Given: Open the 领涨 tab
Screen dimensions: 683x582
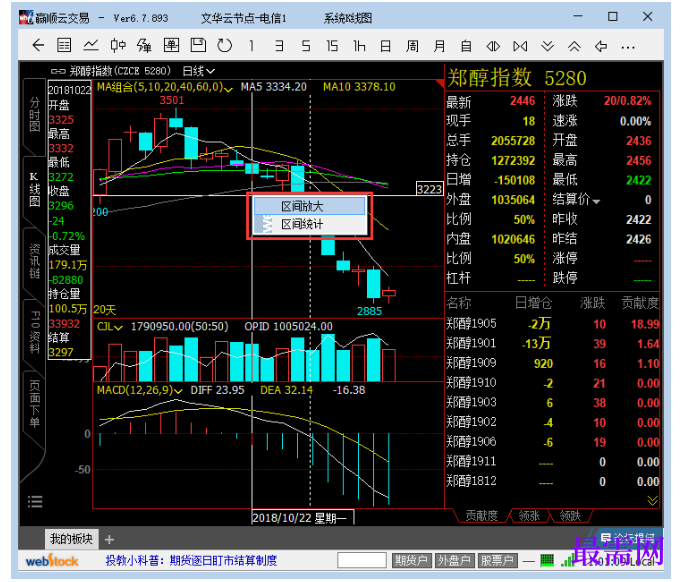Looking at the screenshot, I should click(x=529, y=516).
